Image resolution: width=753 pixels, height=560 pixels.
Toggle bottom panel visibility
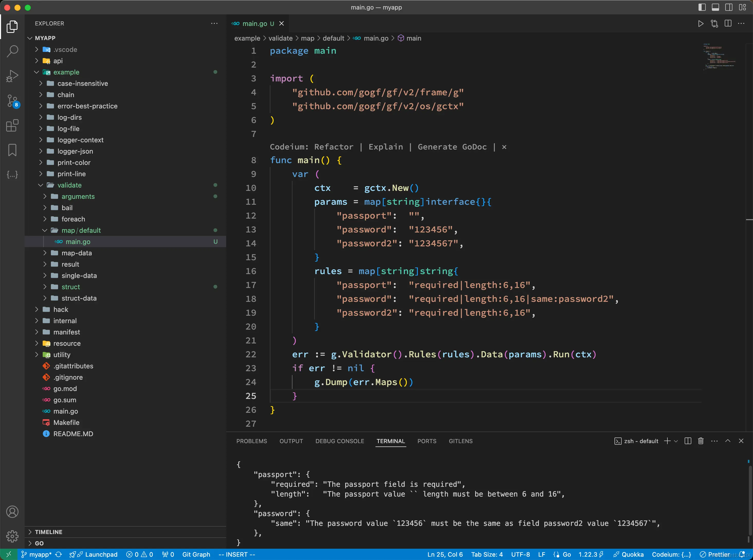coord(715,7)
